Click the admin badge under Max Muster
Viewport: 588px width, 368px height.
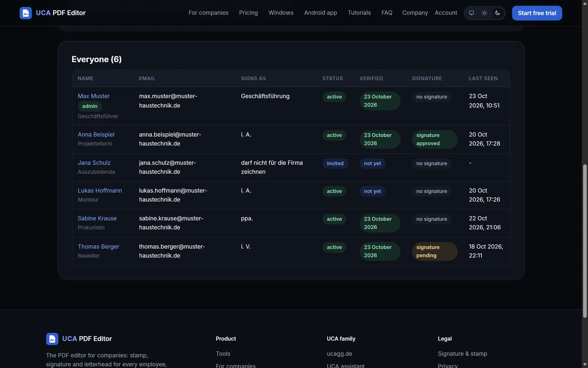pos(90,106)
